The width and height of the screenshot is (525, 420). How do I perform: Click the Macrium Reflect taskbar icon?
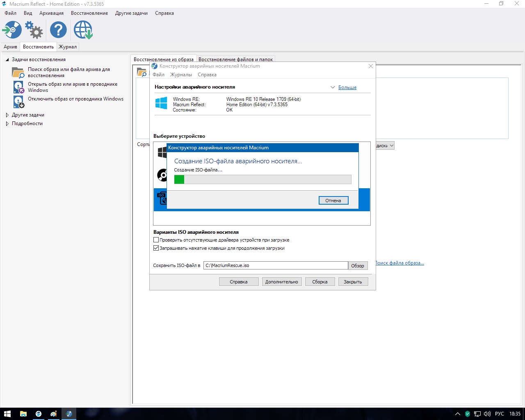point(39,414)
